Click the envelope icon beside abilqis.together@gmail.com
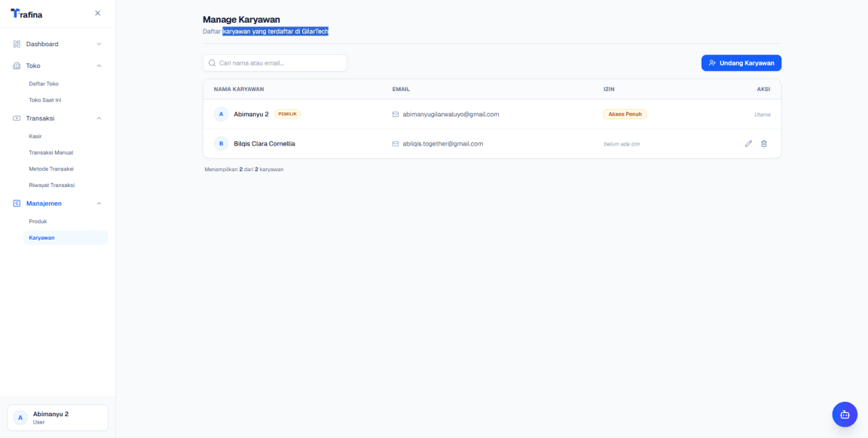The image size is (868, 438). 396,143
